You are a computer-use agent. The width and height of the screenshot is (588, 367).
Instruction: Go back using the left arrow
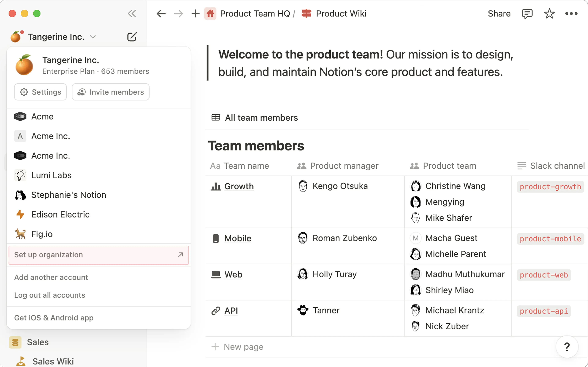tap(161, 14)
